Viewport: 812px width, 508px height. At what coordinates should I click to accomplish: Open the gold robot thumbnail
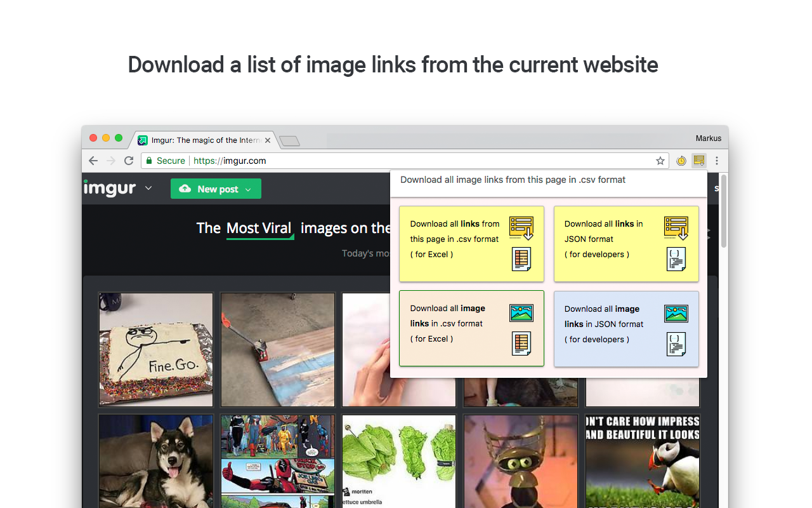pos(521,461)
